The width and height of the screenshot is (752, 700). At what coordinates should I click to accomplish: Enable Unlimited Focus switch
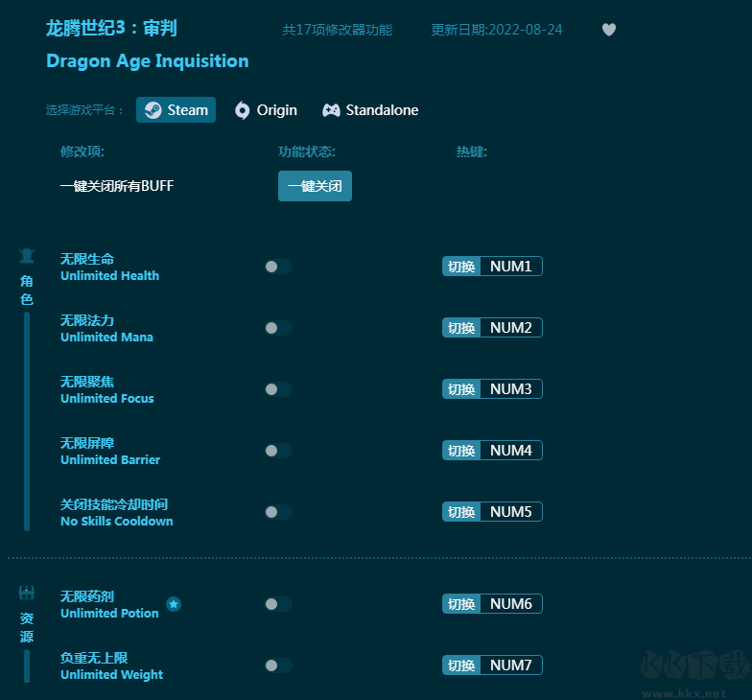click(278, 389)
